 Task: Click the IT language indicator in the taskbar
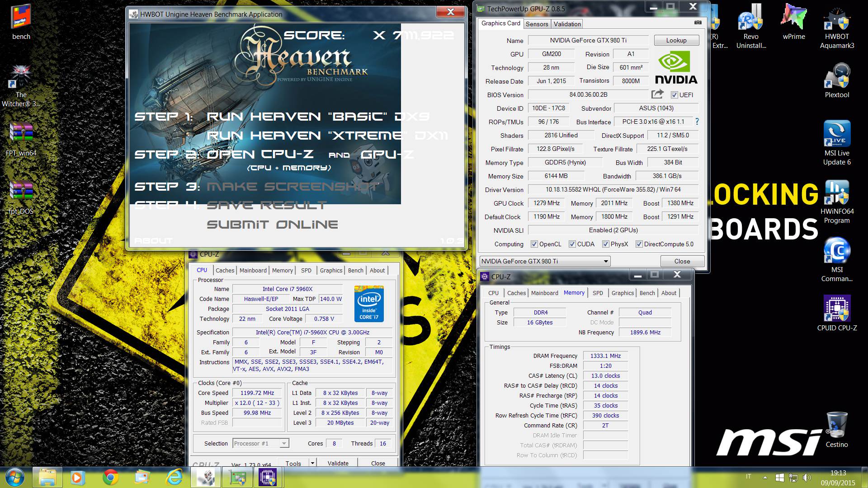pyautogui.click(x=749, y=476)
